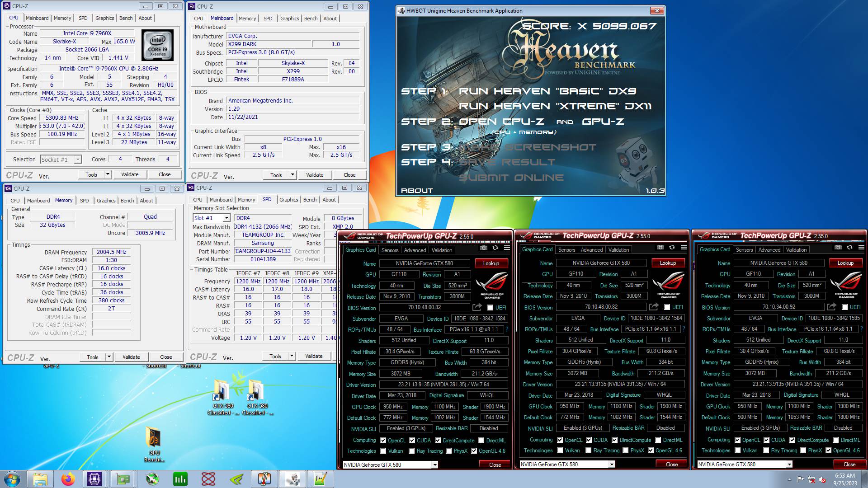Screen dimensions: 868x488
Task: Click Lookup button in leftmost GPU-Z window
Action: [491, 263]
